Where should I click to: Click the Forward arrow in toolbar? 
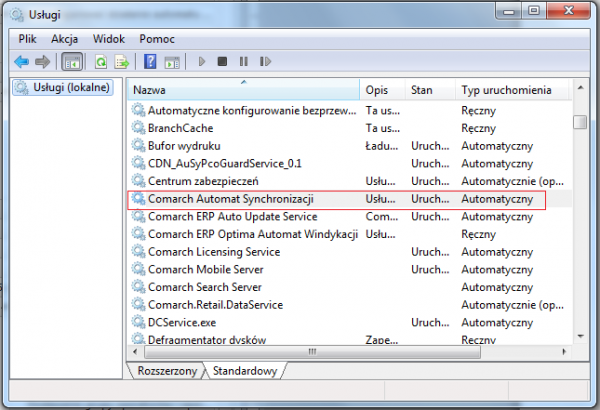pyautogui.click(x=42, y=61)
